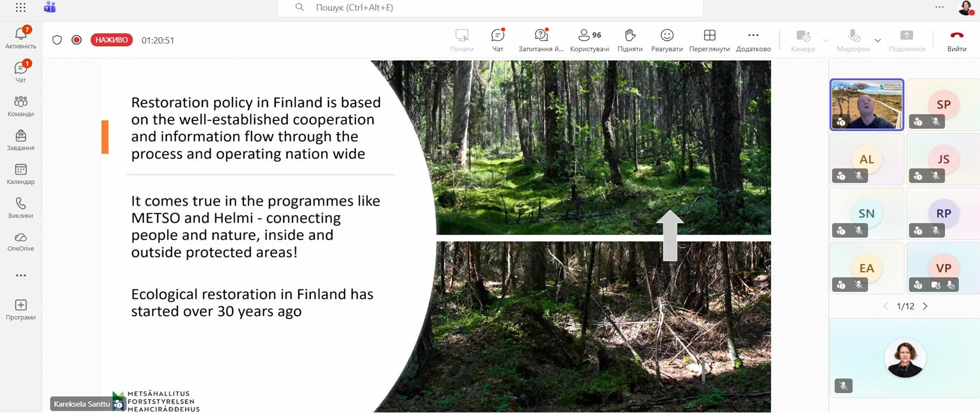Raise your hand (Підняти)
The height and width of the screenshot is (413, 980).
click(x=630, y=40)
